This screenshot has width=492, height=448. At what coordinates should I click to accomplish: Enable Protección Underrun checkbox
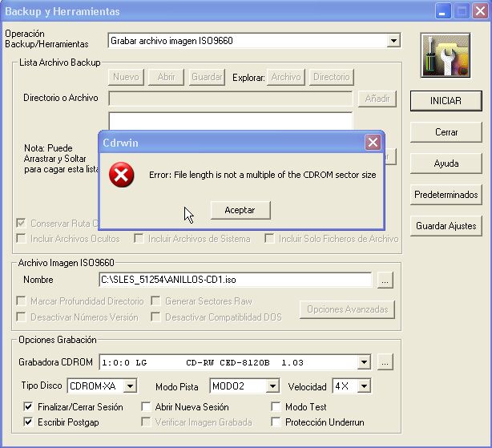tap(276, 422)
